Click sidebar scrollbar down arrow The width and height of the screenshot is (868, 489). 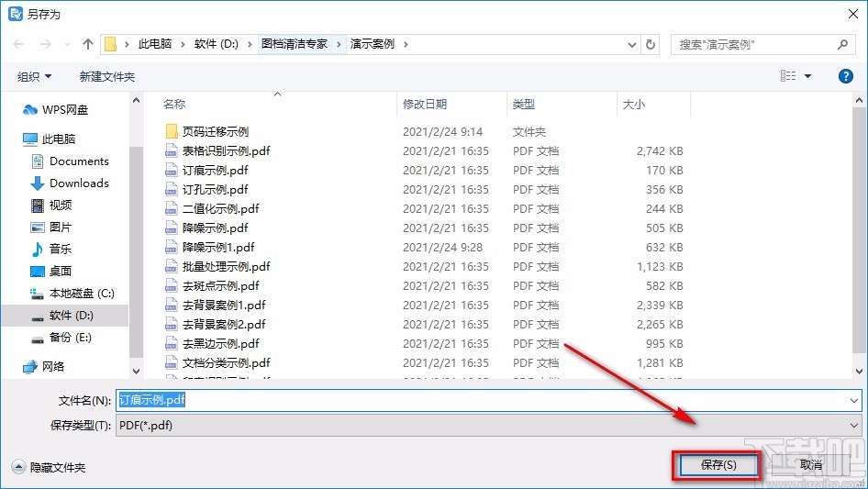[136, 372]
